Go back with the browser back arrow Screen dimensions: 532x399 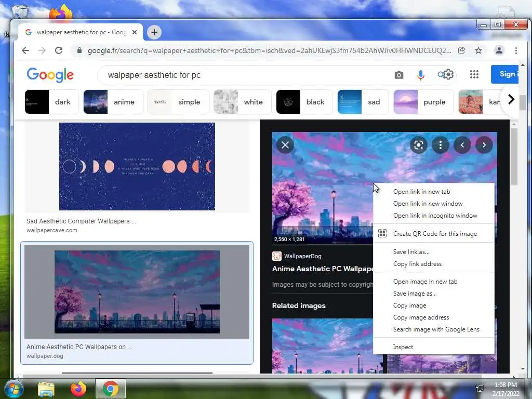(25, 50)
